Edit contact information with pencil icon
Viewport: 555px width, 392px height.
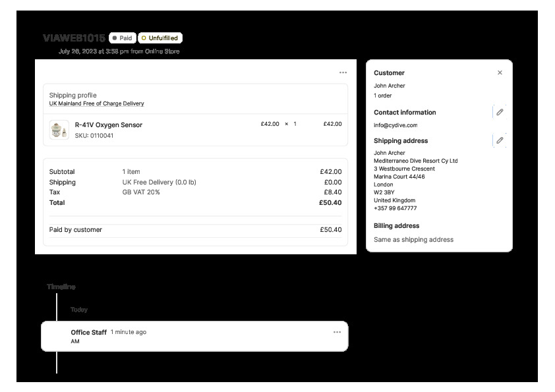coord(500,112)
